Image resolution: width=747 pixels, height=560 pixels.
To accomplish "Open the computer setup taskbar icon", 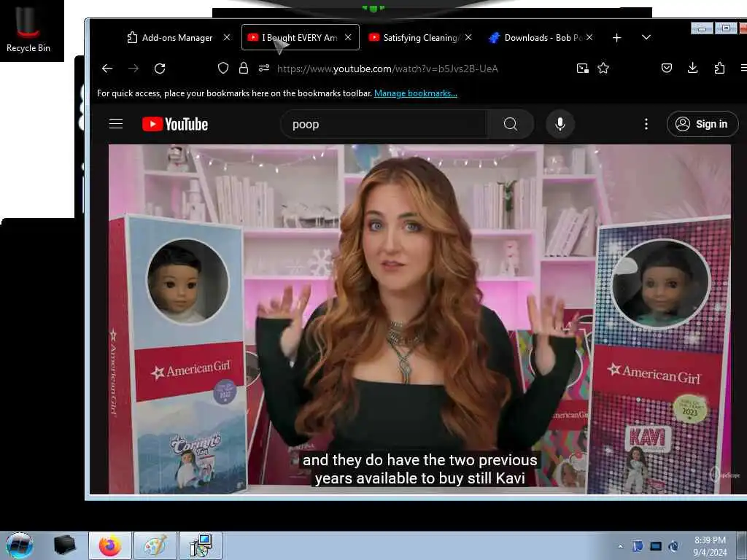I will [201, 545].
